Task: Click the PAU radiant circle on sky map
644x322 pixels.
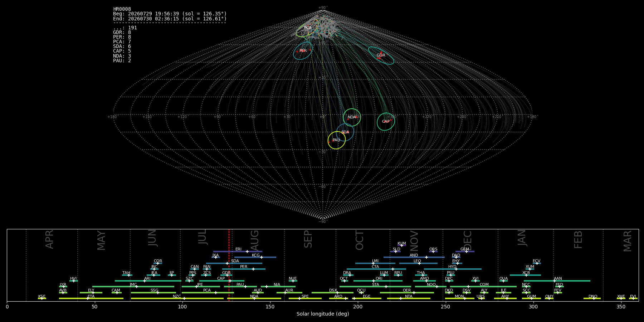Action: point(337,140)
